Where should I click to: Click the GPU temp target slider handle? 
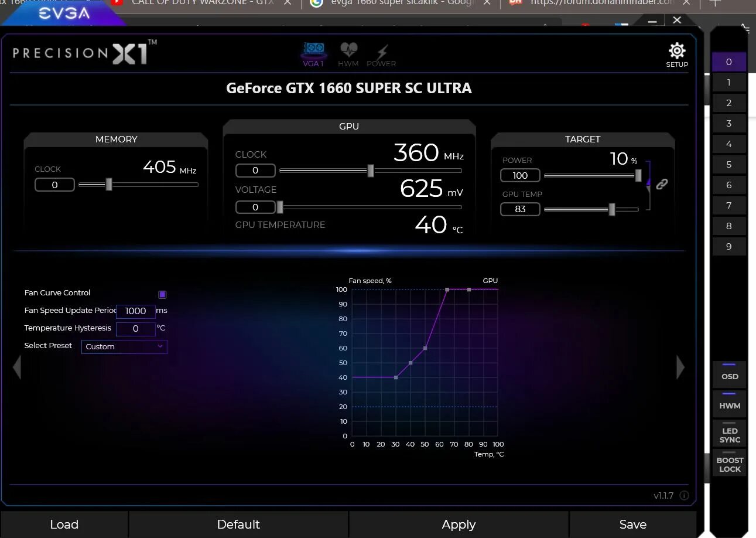coord(612,209)
